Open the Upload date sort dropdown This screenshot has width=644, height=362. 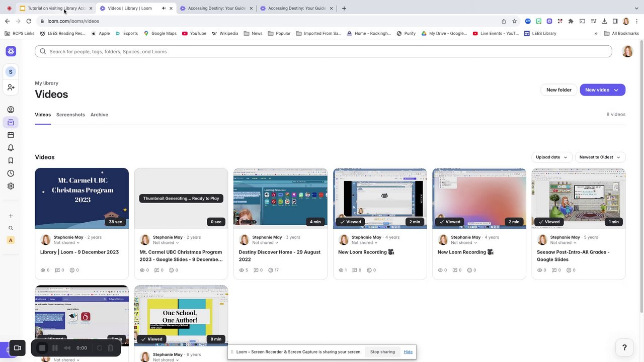(552, 157)
